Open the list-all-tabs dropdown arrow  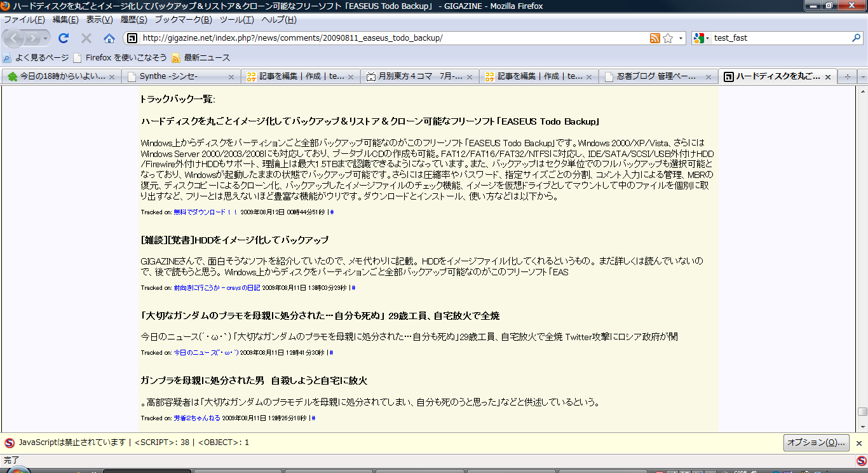pyautogui.click(x=862, y=76)
